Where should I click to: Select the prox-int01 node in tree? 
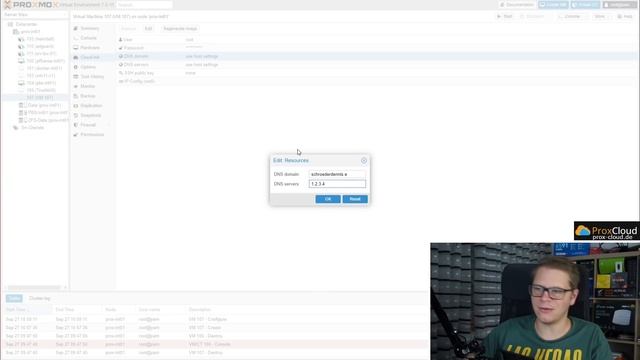[30, 31]
